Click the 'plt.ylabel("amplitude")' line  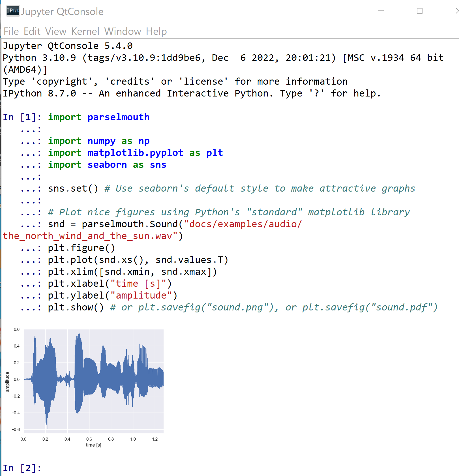[x=113, y=295]
